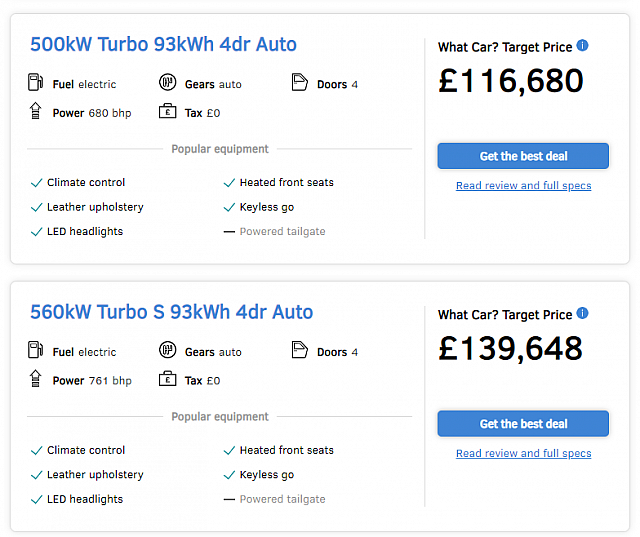Click the door icon in the 560kW Turbo S card

click(x=300, y=350)
